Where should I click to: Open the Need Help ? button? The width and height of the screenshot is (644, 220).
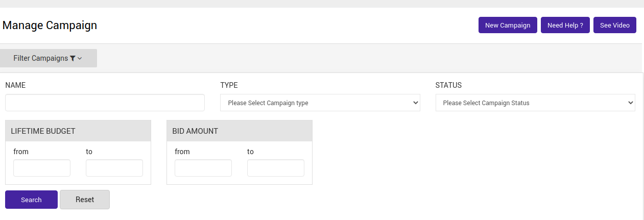[x=565, y=25]
